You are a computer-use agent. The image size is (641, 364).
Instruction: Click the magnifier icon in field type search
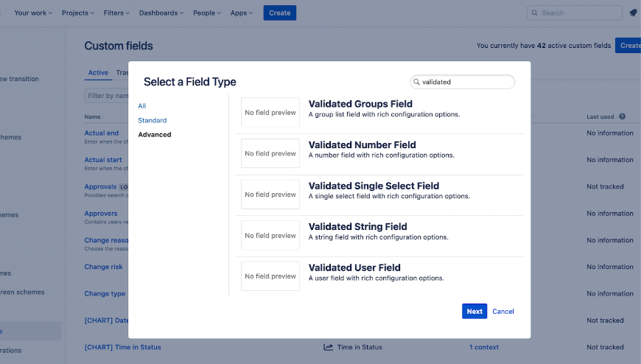417,82
